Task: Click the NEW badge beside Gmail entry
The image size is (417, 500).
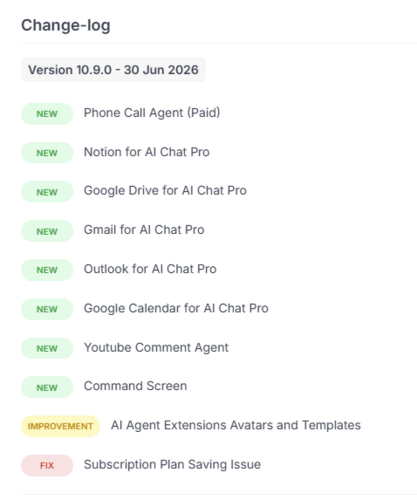Action: tap(47, 231)
